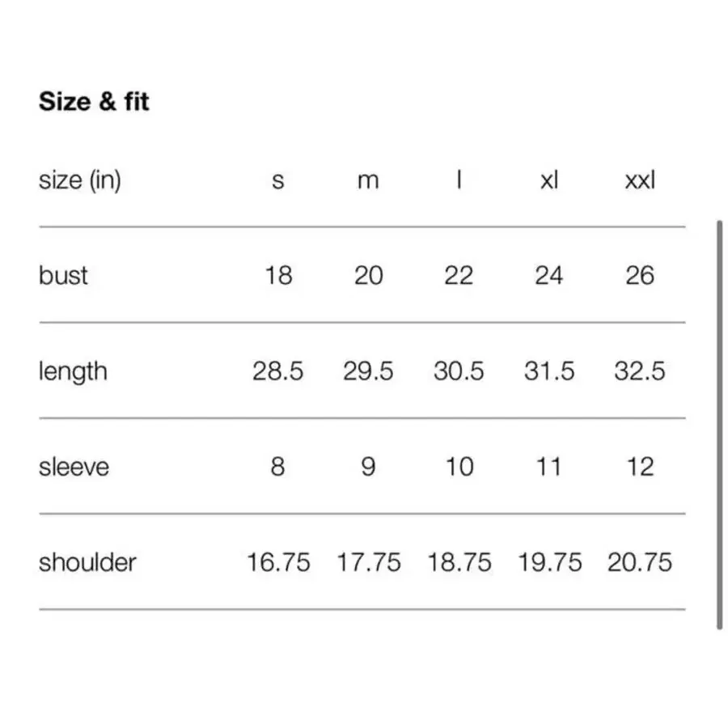Select the "sleeve" row label
This screenshot has height=728, width=728.
click(74, 467)
